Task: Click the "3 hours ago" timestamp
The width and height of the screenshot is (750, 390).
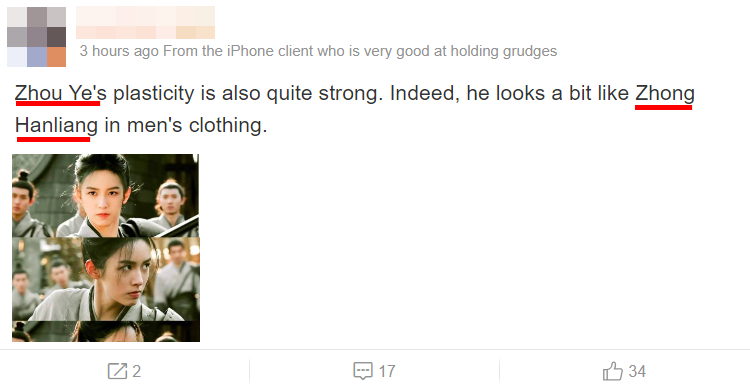Action: click(119, 51)
